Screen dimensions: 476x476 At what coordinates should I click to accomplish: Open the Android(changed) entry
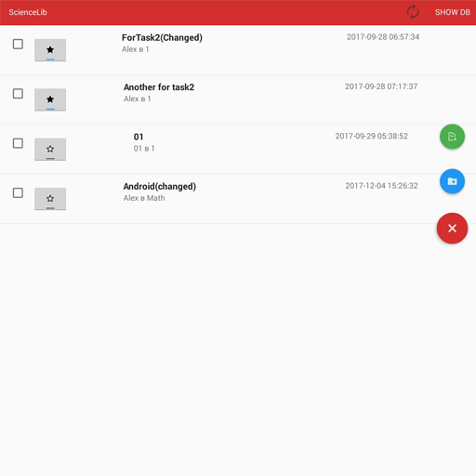160,187
